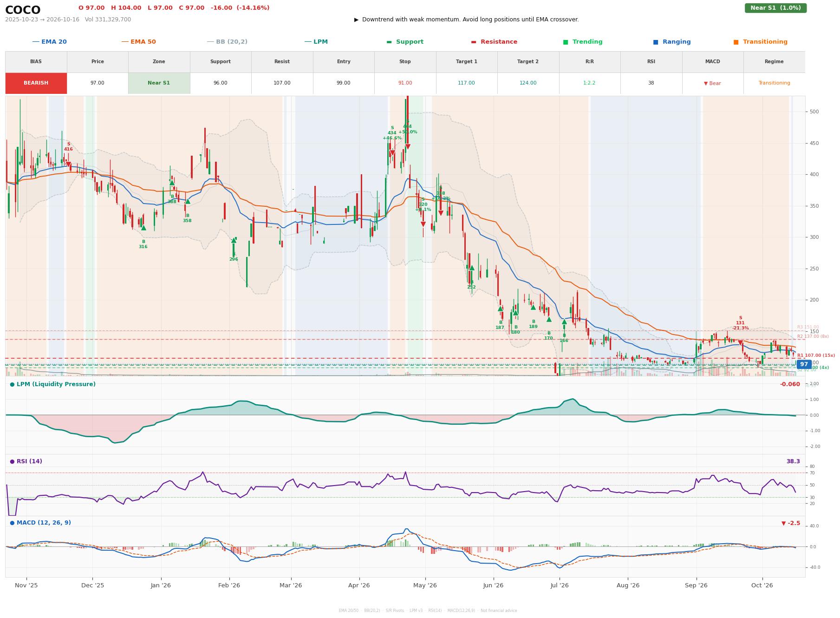Click the Target 2 value 124.00
Image resolution: width=840 pixels, height=618 pixels.
pyautogui.click(x=528, y=83)
